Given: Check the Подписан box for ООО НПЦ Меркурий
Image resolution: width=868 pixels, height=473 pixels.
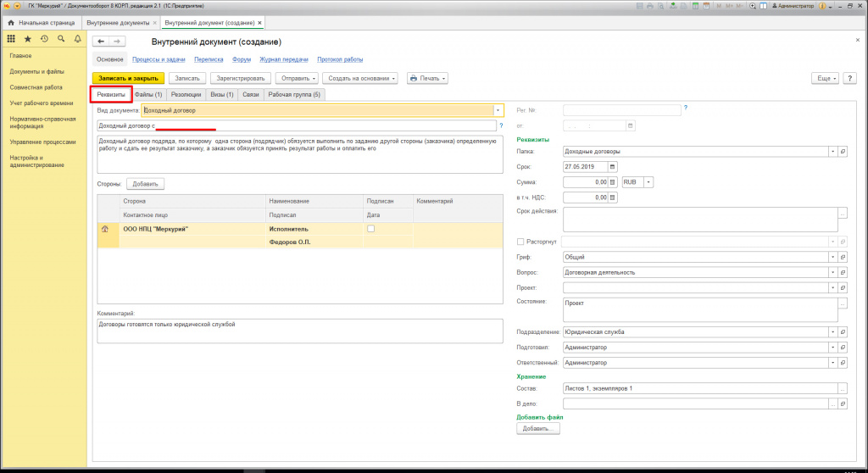Looking at the screenshot, I should [370, 229].
